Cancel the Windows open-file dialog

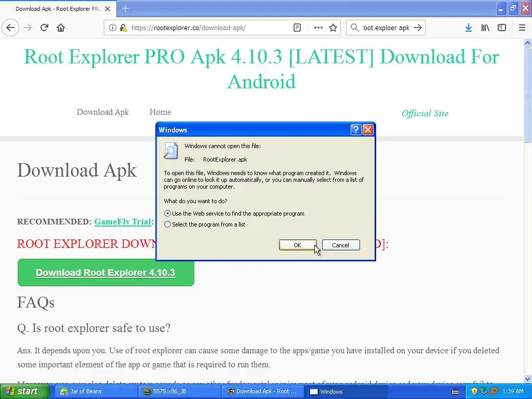point(341,245)
